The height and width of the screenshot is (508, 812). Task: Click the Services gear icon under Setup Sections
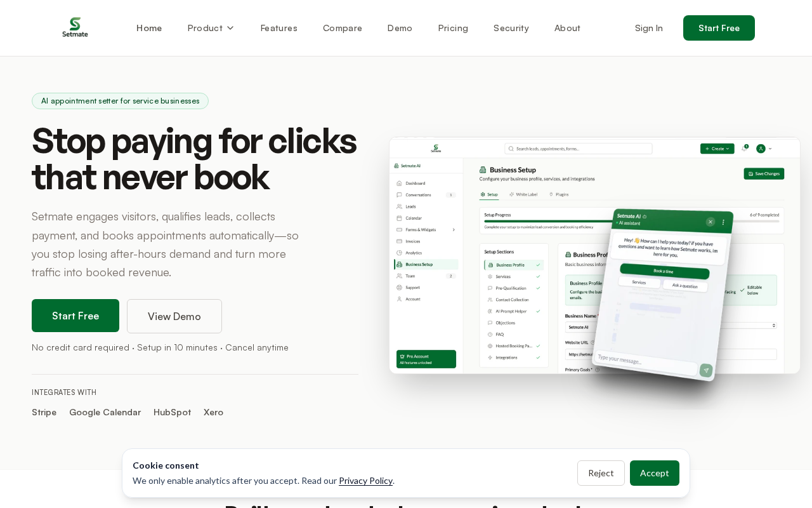tap(490, 276)
